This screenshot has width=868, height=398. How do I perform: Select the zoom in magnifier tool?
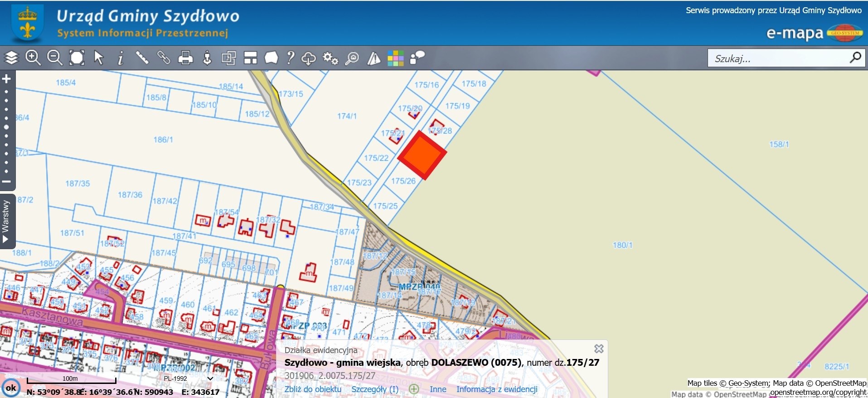[33, 58]
